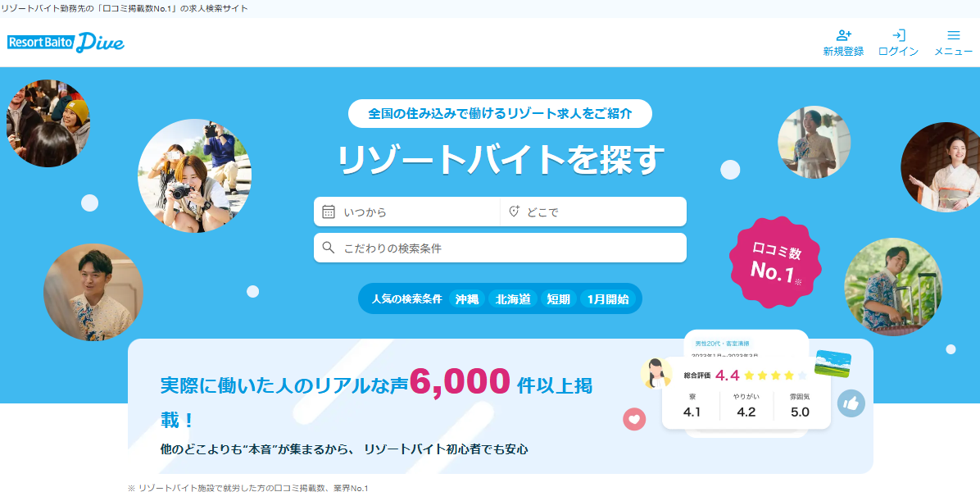Click the こだわりの検索条件 search field

tap(500, 248)
